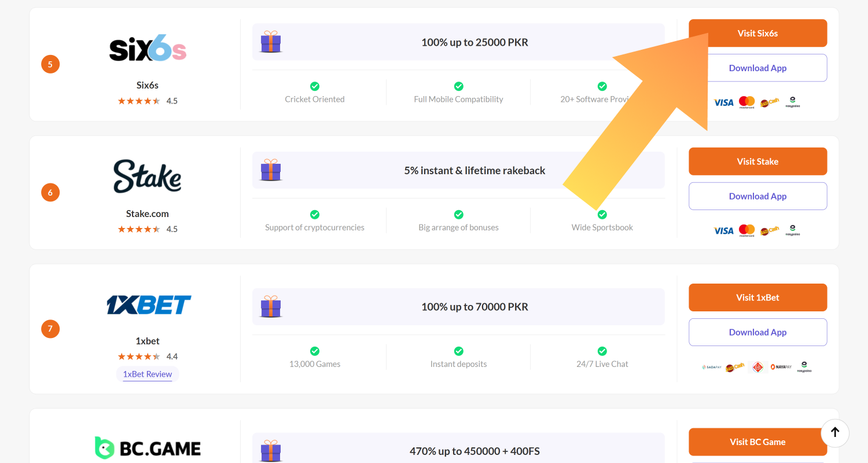Click the green check above Wide Sportsbook
The height and width of the screenshot is (463, 868).
602,215
